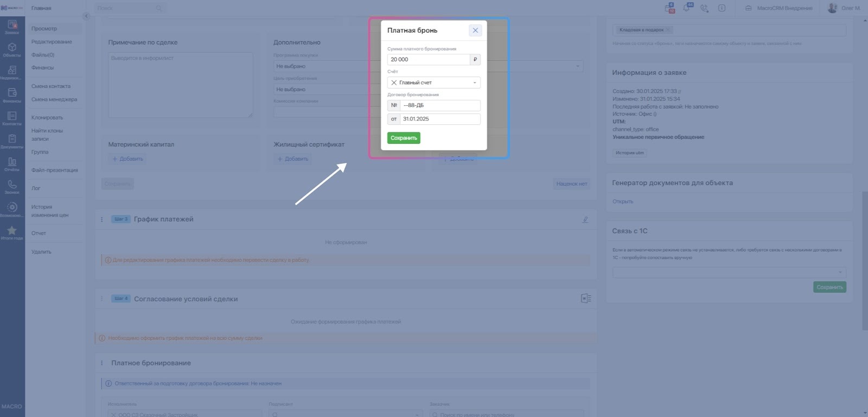The height and width of the screenshot is (417, 868).
Task: Open the Отчёты reports icon
Action: [12, 163]
